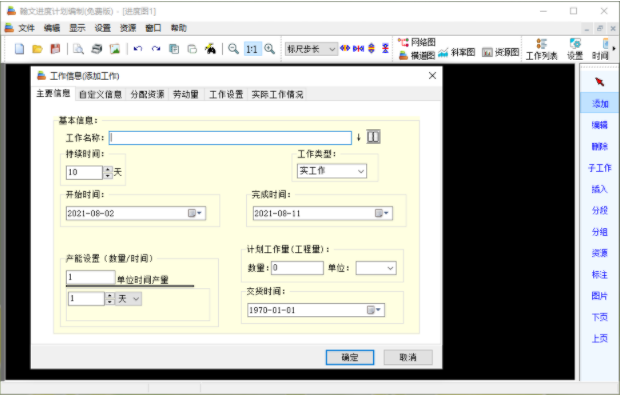Increase 持续时间 with the up spinner

tap(108, 169)
